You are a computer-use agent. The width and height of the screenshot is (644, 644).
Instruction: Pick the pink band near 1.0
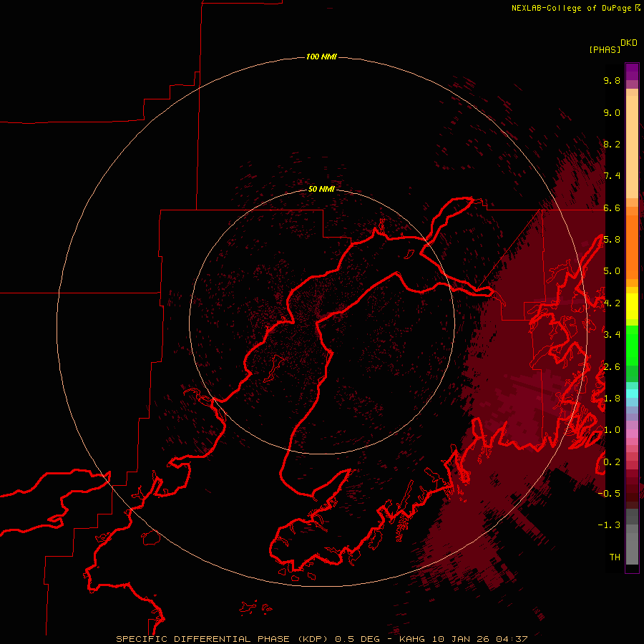(632, 434)
